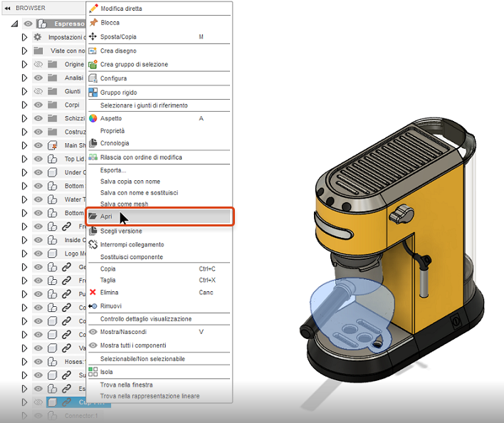Expand the Inside C component
The width and height of the screenshot is (504, 423).
click(x=24, y=240)
